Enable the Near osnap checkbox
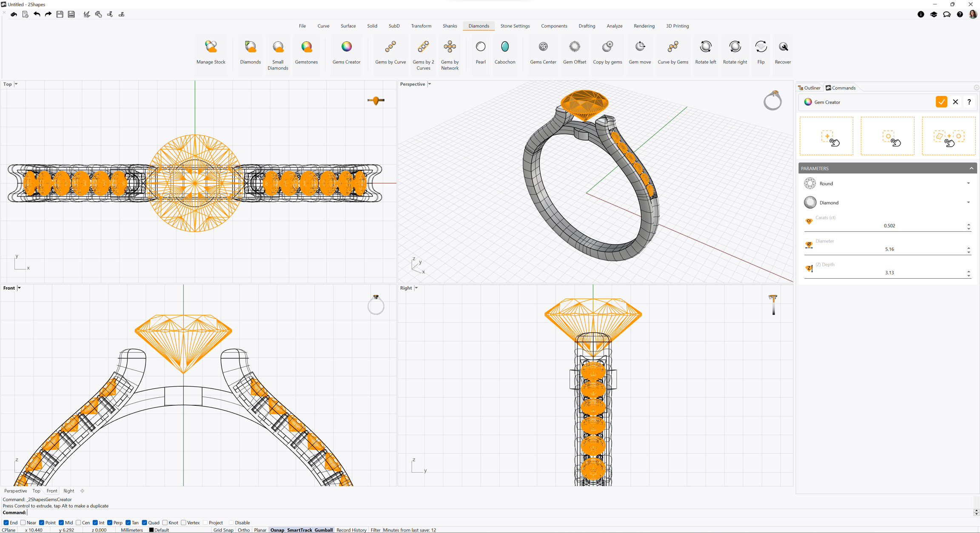 click(23, 523)
